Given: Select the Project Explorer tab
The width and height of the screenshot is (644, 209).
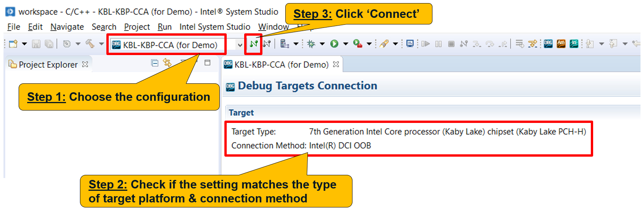Looking at the screenshot, I should pos(48,65).
